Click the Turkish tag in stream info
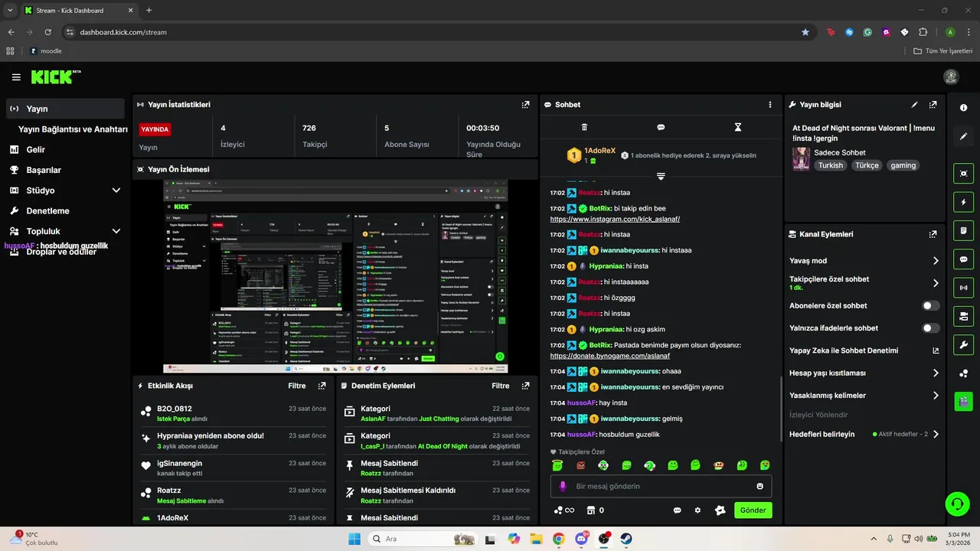This screenshot has height=551, width=980. pos(830,165)
